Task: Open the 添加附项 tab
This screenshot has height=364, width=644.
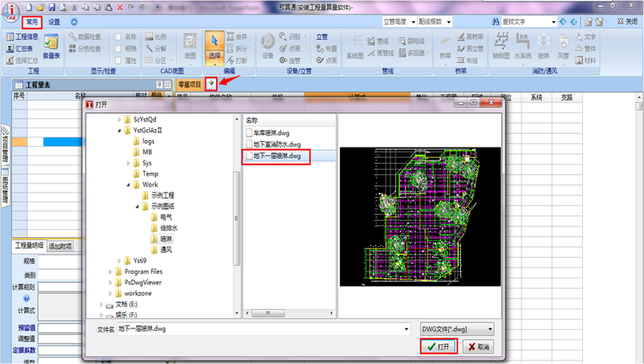Action: [x=60, y=246]
